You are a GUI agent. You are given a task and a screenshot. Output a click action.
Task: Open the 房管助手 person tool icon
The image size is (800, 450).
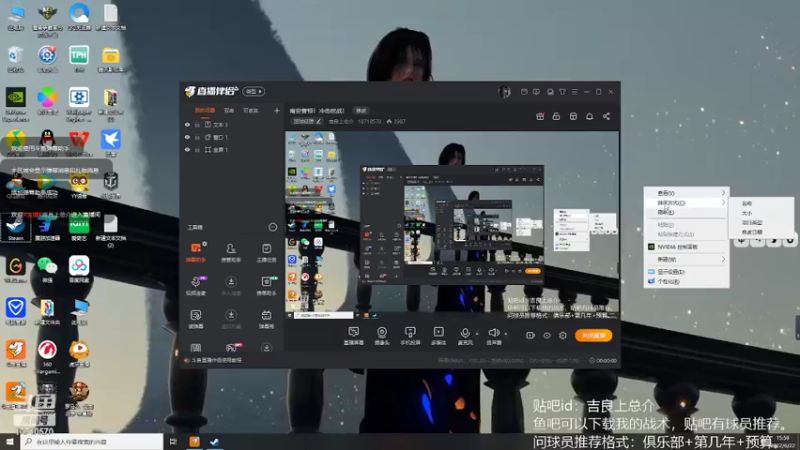(x=231, y=253)
